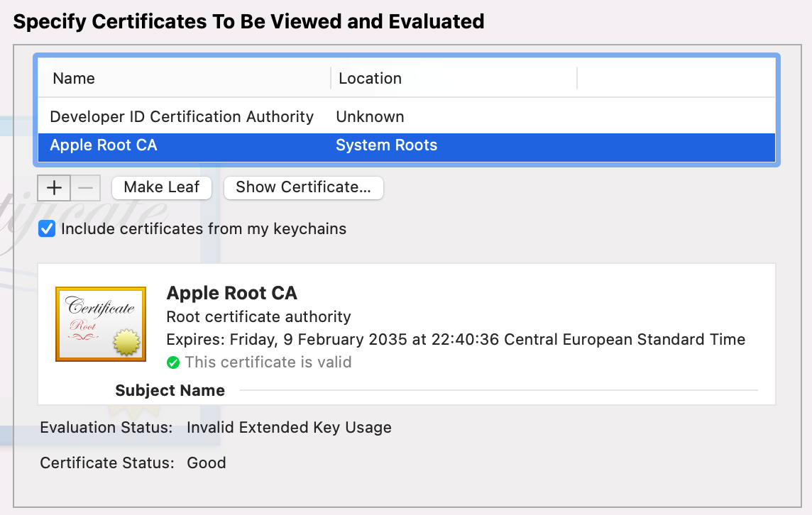Click the Root certificate authority text

pyautogui.click(x=258, y=317)
